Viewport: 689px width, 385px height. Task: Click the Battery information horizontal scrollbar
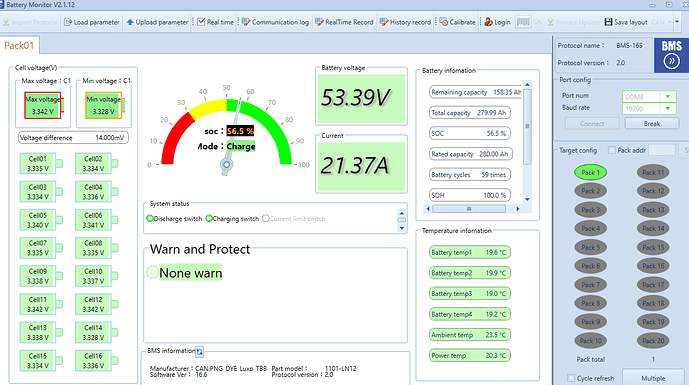(473, 209)
